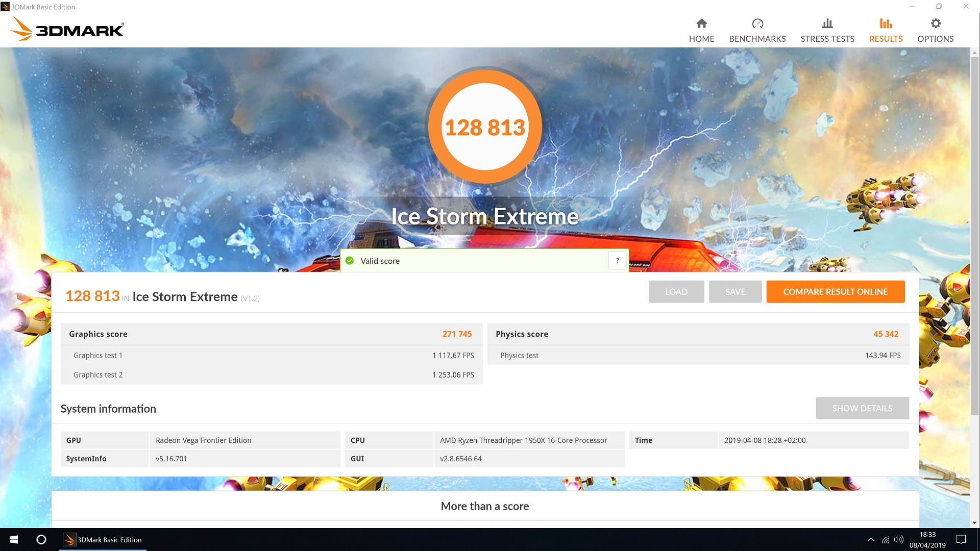Click the scrollbar up arrow
The height and width of the screenshot is (551, 980).
[x=974, y=53]
